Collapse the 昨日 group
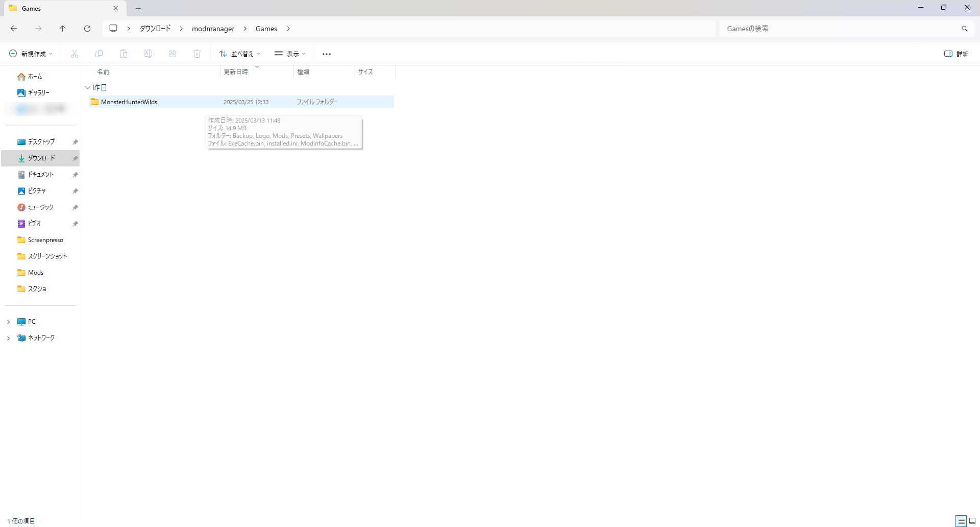The width and height of the screenshot is (980, 527). click(x=87, y=88)
